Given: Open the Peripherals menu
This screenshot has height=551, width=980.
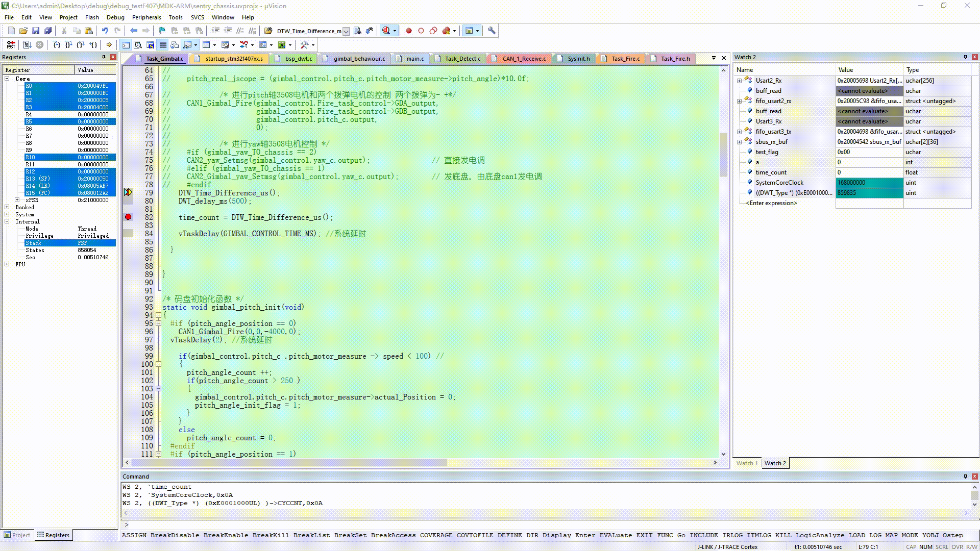Looking at the screenshot, I should point(146,17).
